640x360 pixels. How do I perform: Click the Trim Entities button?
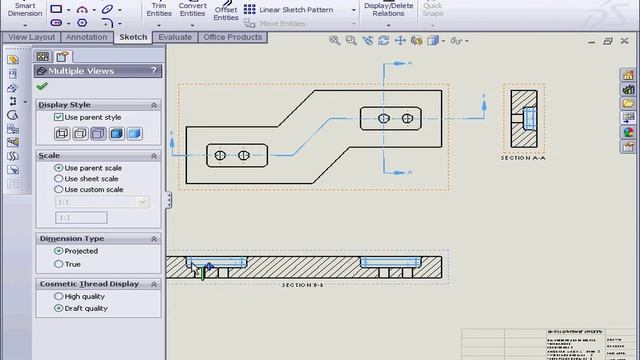click(x=159, y=9)
